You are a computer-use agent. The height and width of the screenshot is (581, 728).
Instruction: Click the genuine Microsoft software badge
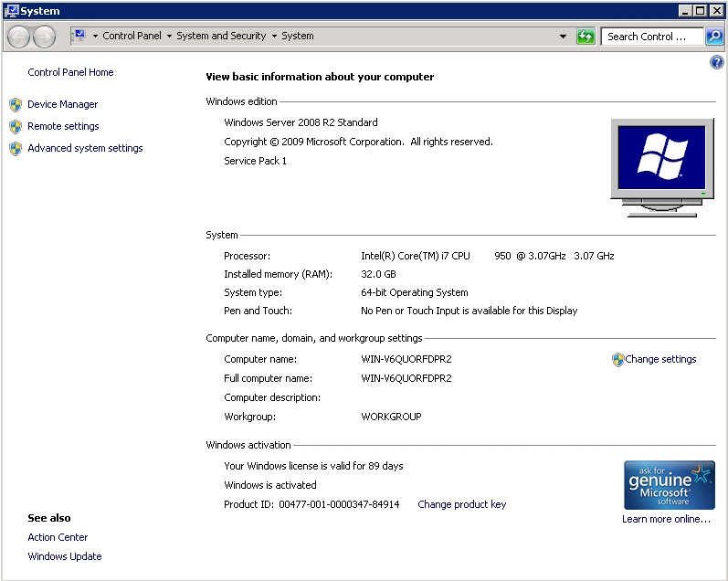[x=669, y=485]
